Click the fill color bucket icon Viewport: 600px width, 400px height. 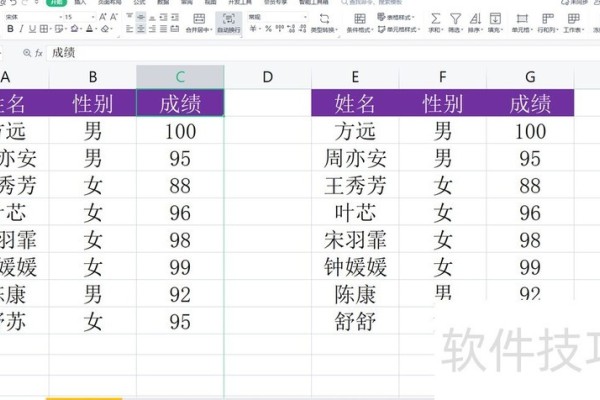tap(74, 29)
